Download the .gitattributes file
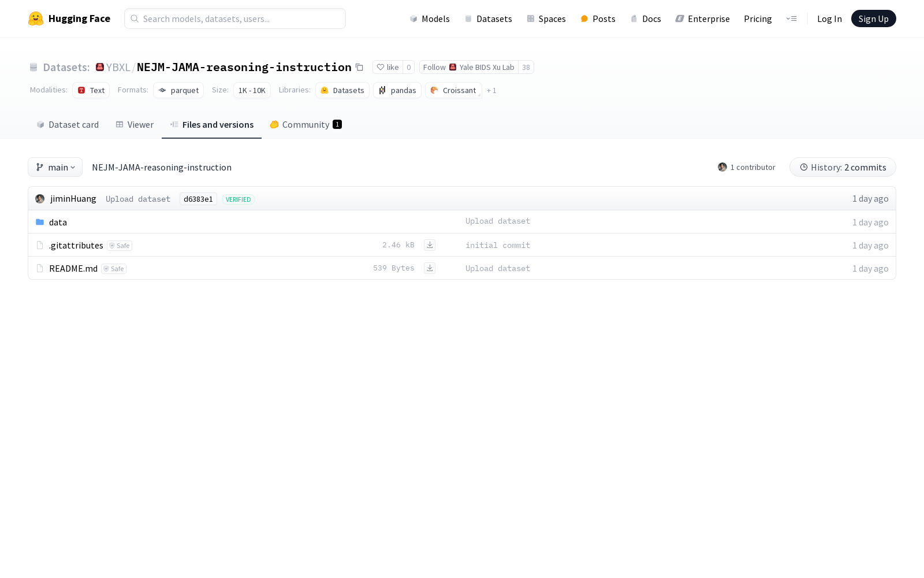This screenshot has width=924, height=578. coord(430,245)
